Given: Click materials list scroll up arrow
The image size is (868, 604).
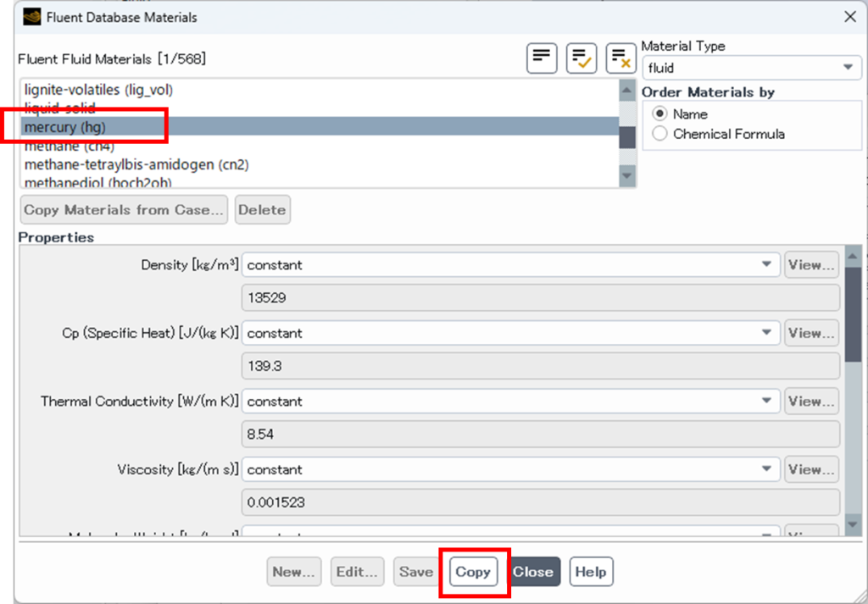Looking at the screenshot, I should point(627,90).
